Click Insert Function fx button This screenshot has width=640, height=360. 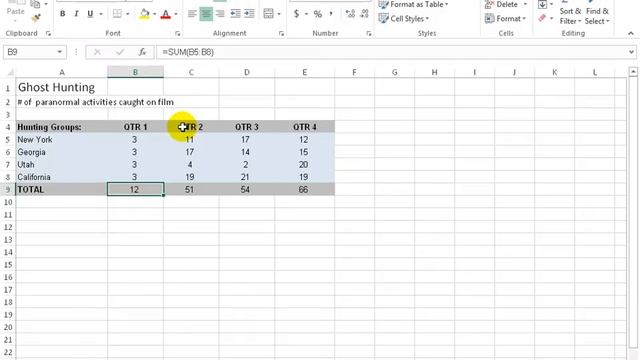(142, 52)
